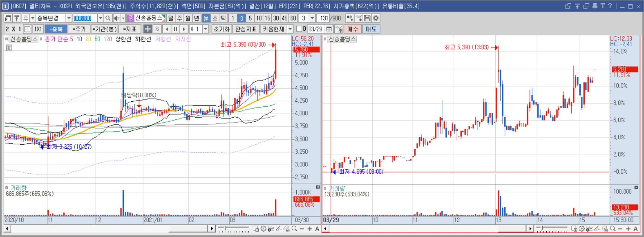The image size is (644, 237).
Task: Select the 월 (monthly) period toggle
Action: point(188,18)
